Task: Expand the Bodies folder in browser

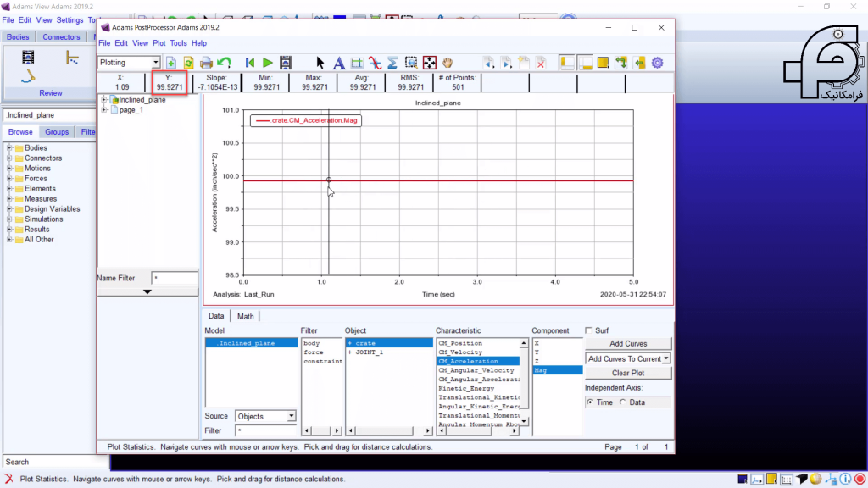Action: tap(9, 147)
